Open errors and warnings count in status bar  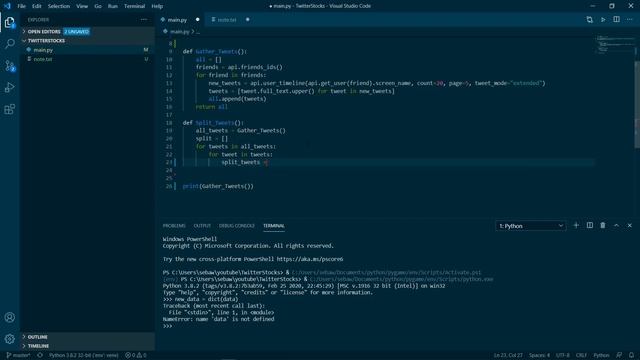[136, 355]
